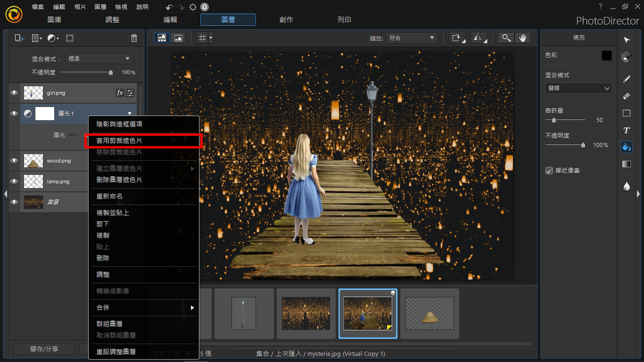The image size is (644, 362).
Task: Toggle the 鄰近像素 checkbox
Action: 549,171
